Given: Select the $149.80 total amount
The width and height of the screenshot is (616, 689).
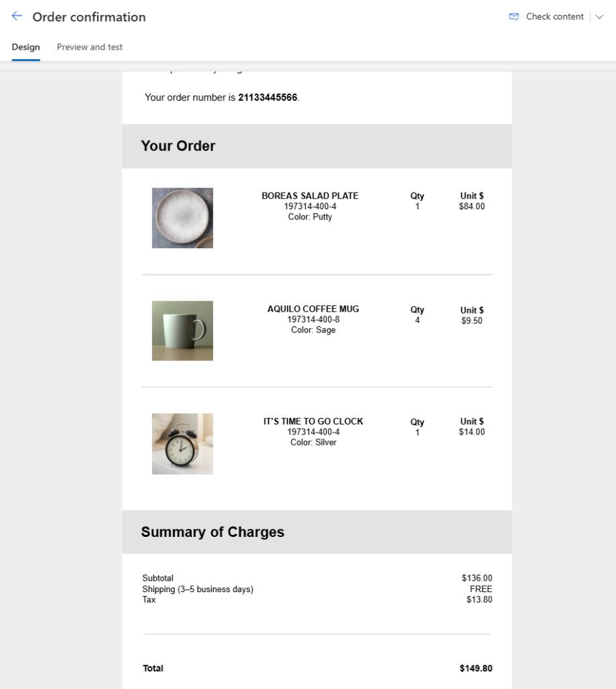Looking at the screenshot, I should click(x=476, y=669).
